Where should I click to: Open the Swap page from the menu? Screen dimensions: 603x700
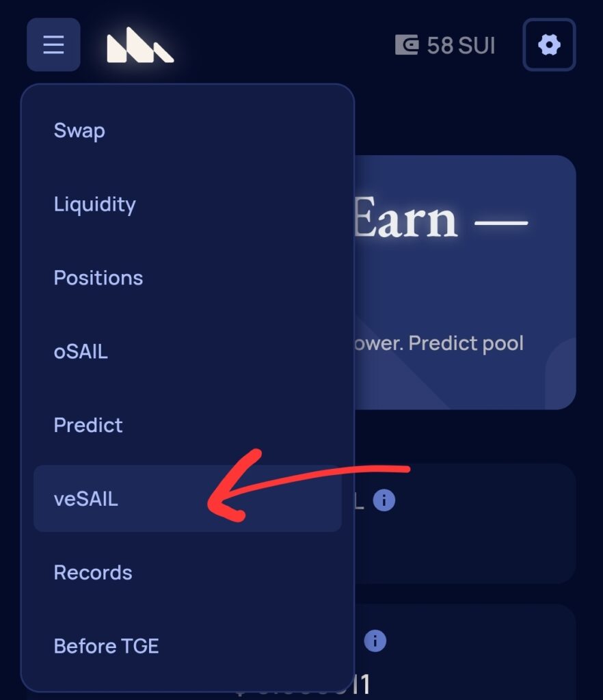point(79,131)
